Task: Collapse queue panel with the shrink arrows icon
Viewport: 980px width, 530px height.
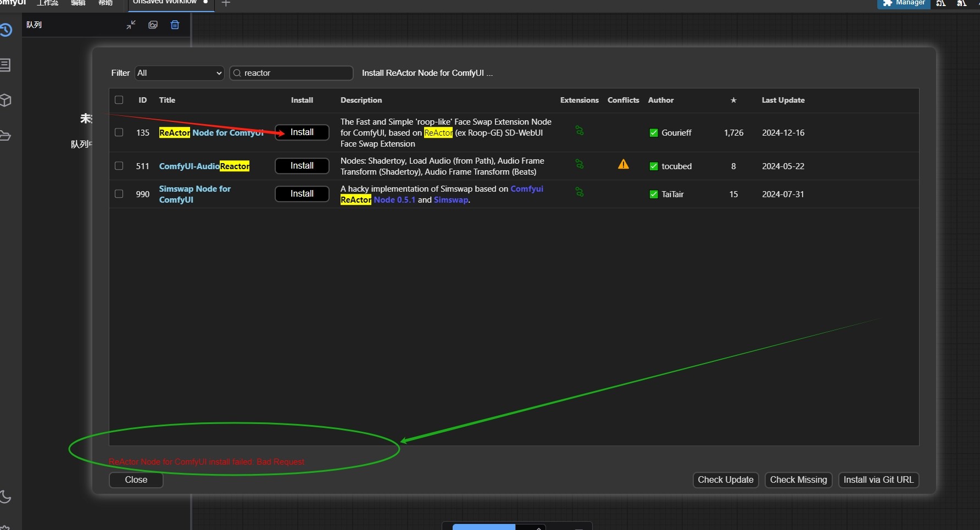Action: coord(131,25)
